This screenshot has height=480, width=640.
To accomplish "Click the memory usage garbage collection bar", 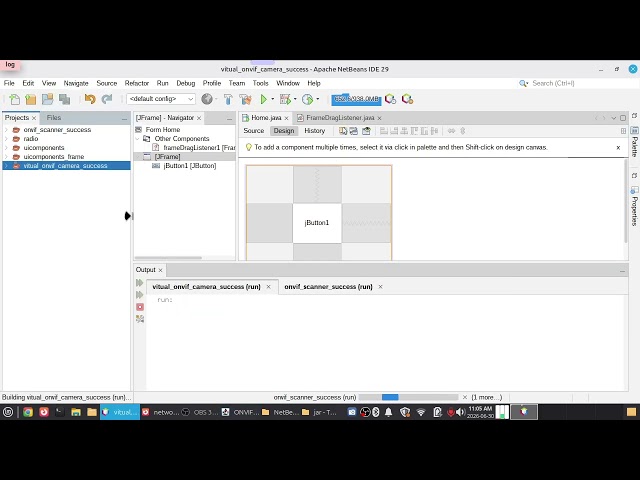I will [356, 99].
